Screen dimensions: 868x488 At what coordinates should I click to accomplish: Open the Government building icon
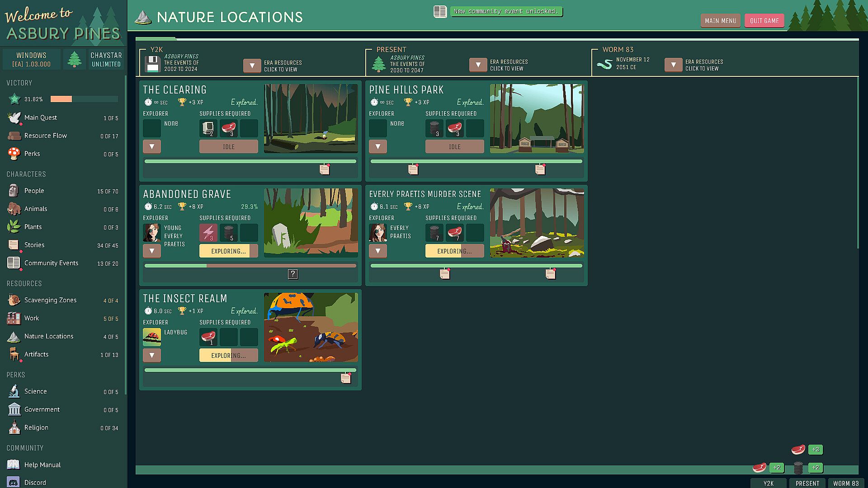[14, 409]
